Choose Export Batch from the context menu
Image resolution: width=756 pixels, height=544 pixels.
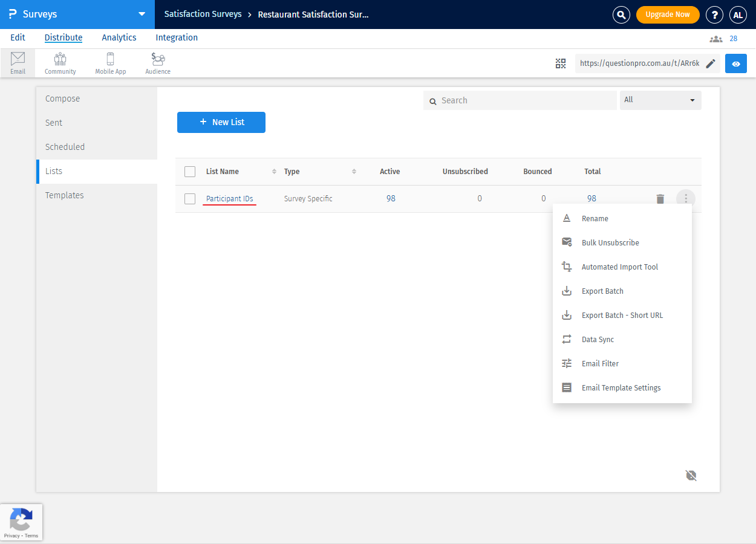click(x=602, y=291)
